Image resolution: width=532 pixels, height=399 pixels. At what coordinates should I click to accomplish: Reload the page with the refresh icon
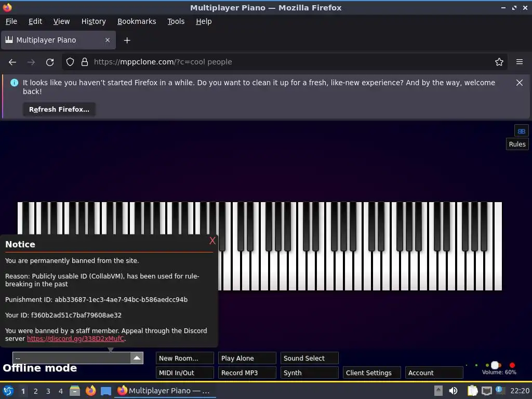click(50, 62)
